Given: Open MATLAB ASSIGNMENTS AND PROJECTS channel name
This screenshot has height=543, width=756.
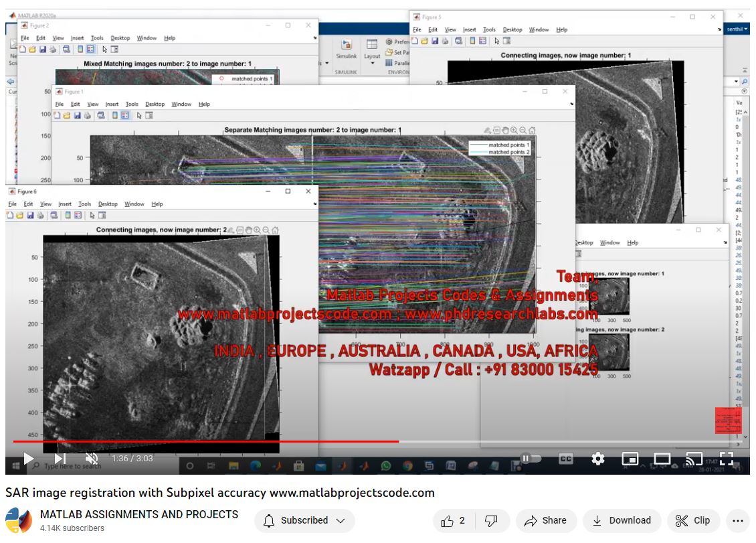Looking at the screenshot, I should 139,514.
